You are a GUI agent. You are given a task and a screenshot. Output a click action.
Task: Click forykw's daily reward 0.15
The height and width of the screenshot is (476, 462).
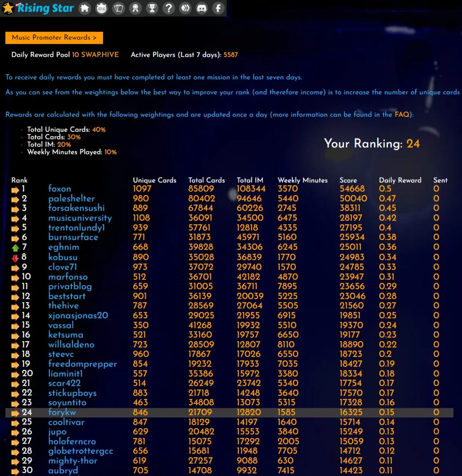click(x=386, y=412)
